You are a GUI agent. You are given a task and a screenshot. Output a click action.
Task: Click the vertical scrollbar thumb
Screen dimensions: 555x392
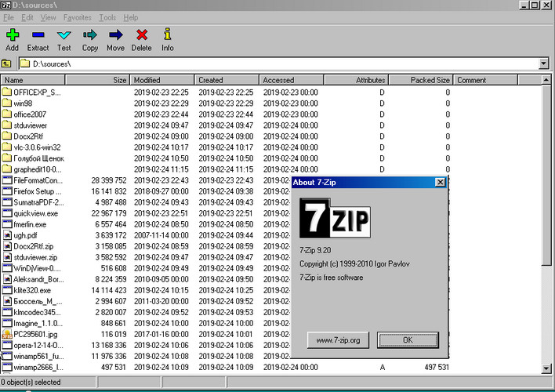[x=546, y=175]
